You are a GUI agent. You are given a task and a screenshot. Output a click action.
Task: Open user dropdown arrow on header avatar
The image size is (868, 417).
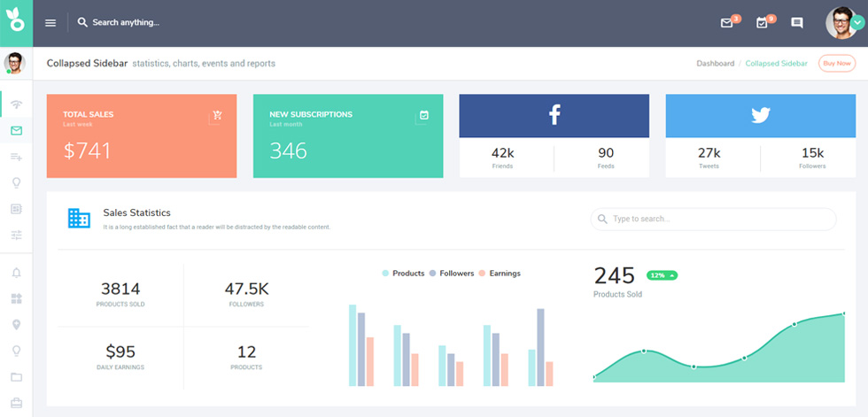(857, 23)
